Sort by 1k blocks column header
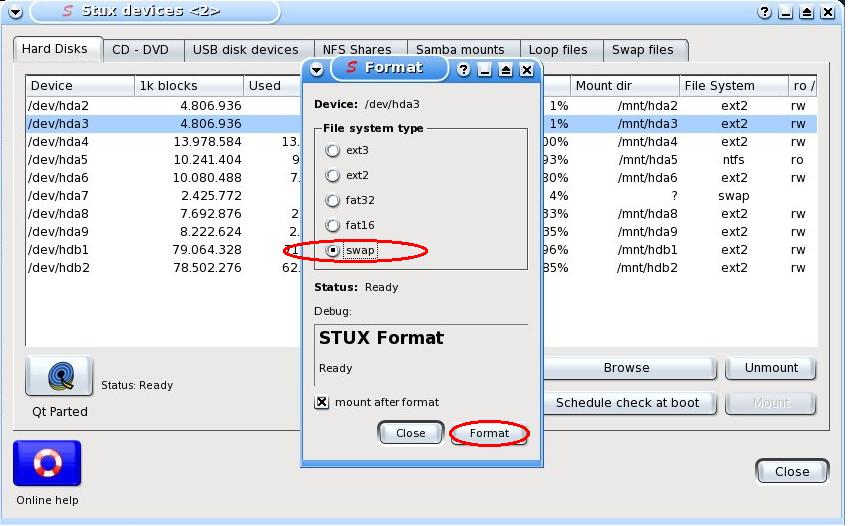 189,86
